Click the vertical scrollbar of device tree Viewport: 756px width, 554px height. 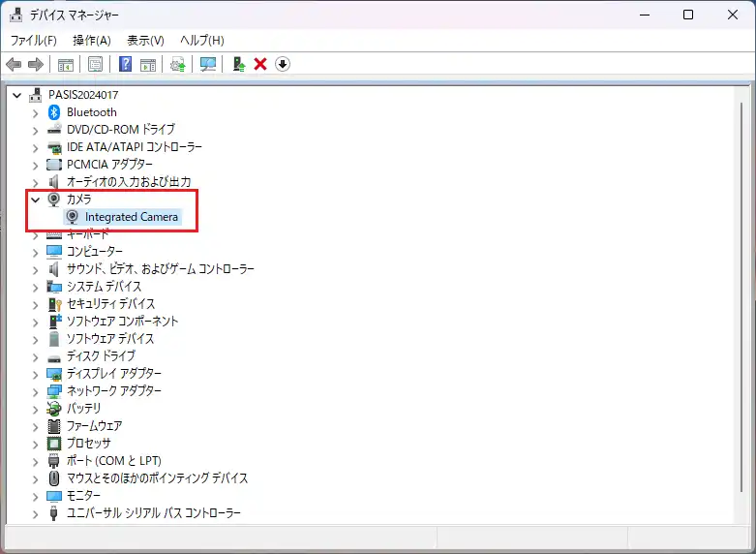(x=742, y=297)
